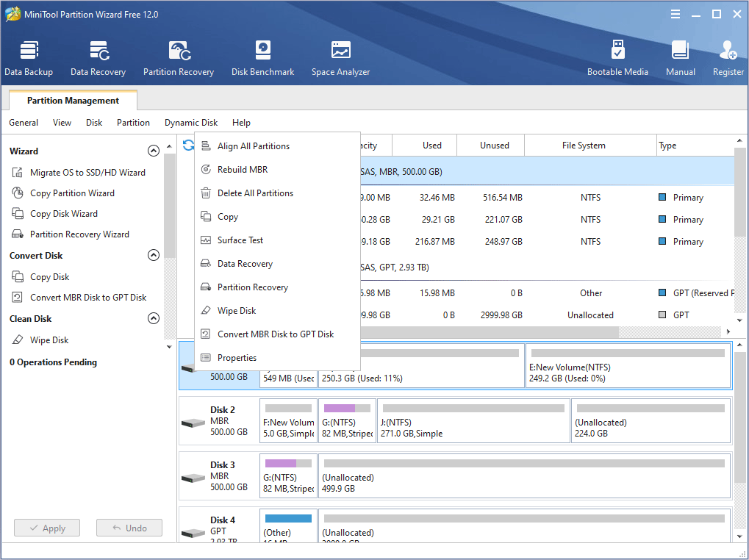Select Disk 3's 499.9 GB unallocated block
The width and height of the screenshot is (749, 560).
[525, 475]
